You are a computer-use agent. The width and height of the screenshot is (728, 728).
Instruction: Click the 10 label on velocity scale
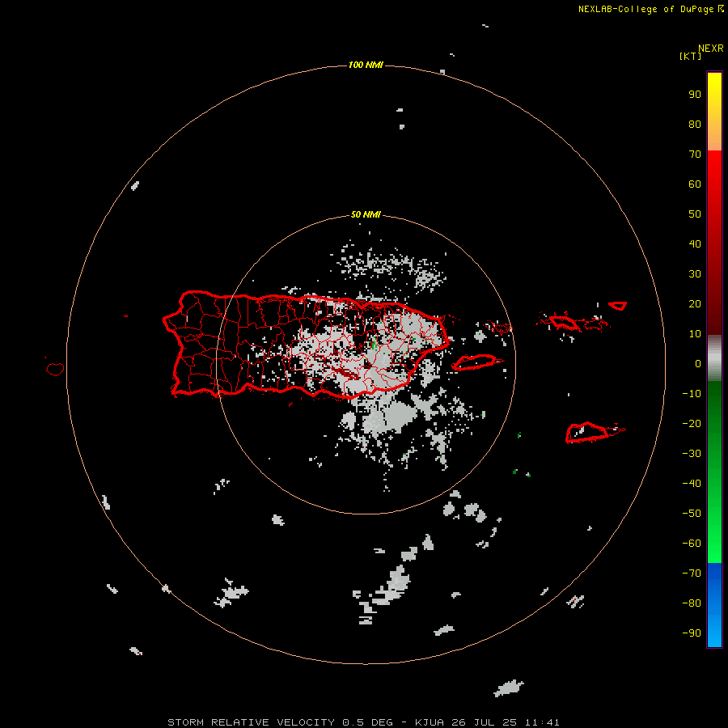click(695, 334)
